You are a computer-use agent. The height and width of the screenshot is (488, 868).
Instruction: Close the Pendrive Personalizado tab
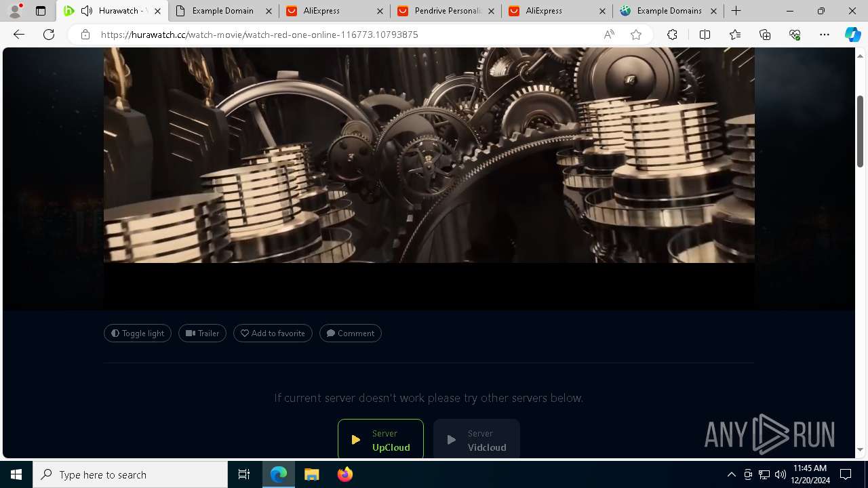click(x=491, y=11)
